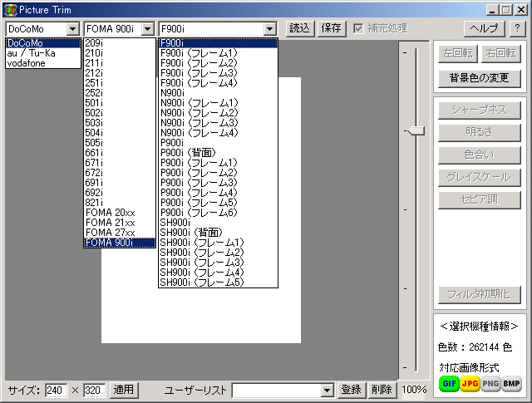
Task: Open ヘルプ help button
Action: 484,28
